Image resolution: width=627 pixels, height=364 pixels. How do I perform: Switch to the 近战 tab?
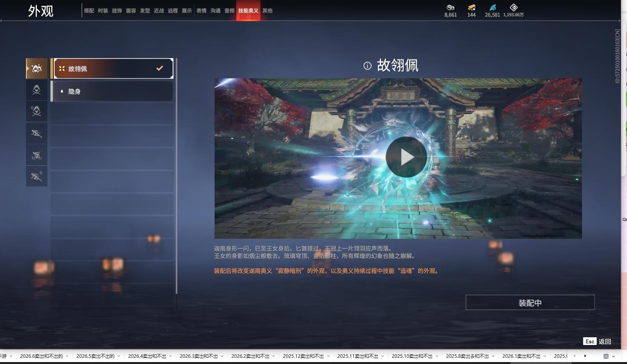[x=159, y=10]
